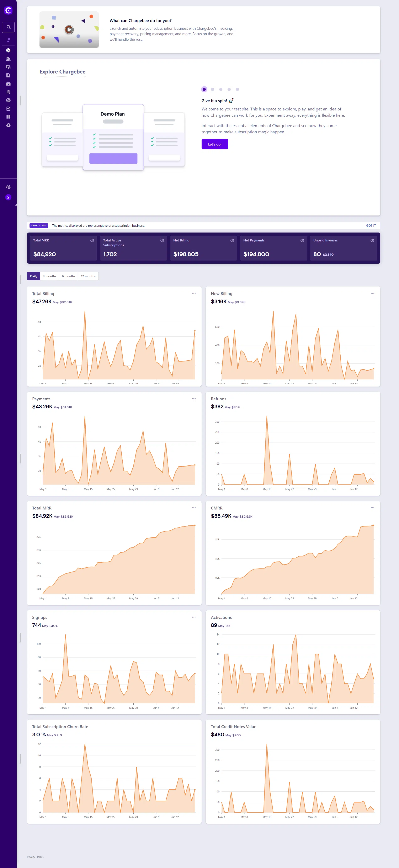Screen dimensions: 399x868
Task: Click the $194,800 Net Payments value
Action: 256,254
